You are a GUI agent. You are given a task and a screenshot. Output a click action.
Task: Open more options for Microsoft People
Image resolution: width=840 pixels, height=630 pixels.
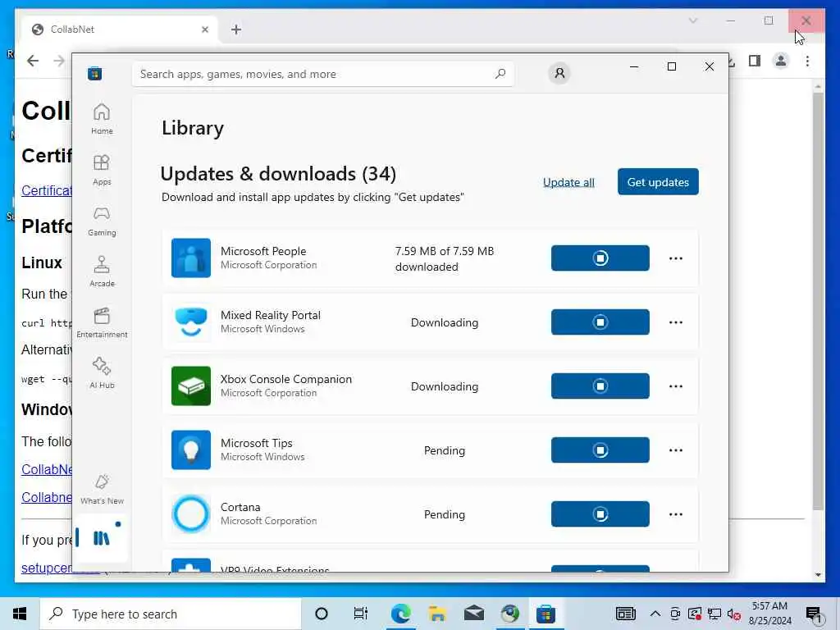676,258
